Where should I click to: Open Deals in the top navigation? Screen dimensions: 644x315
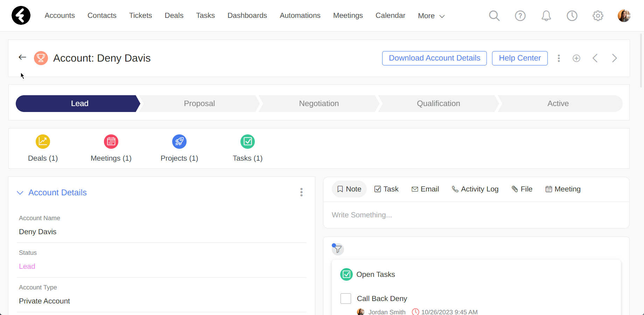point(174,15)
